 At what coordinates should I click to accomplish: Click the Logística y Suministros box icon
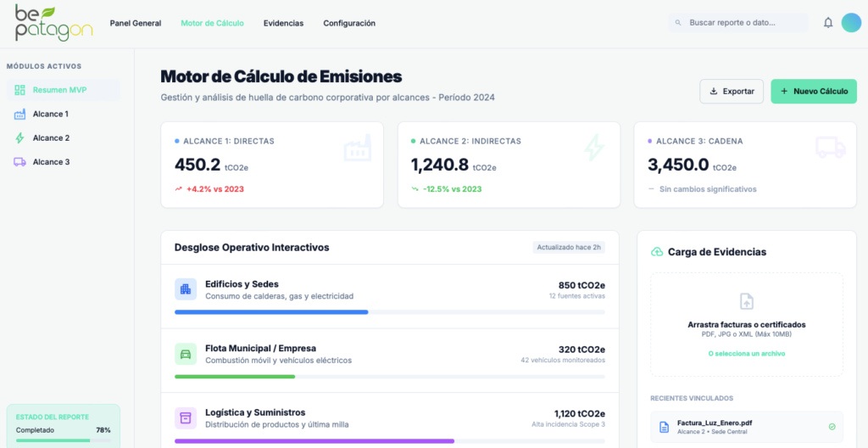click(186, 417)
